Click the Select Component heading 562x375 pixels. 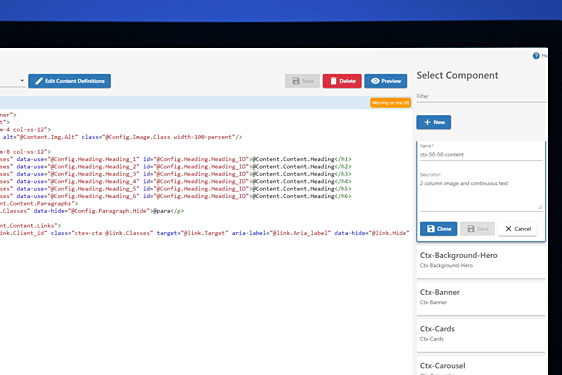click(457, 75)
